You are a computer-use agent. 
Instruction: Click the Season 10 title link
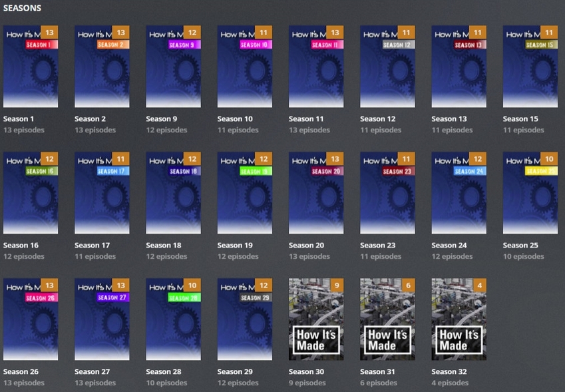point(235,119)
